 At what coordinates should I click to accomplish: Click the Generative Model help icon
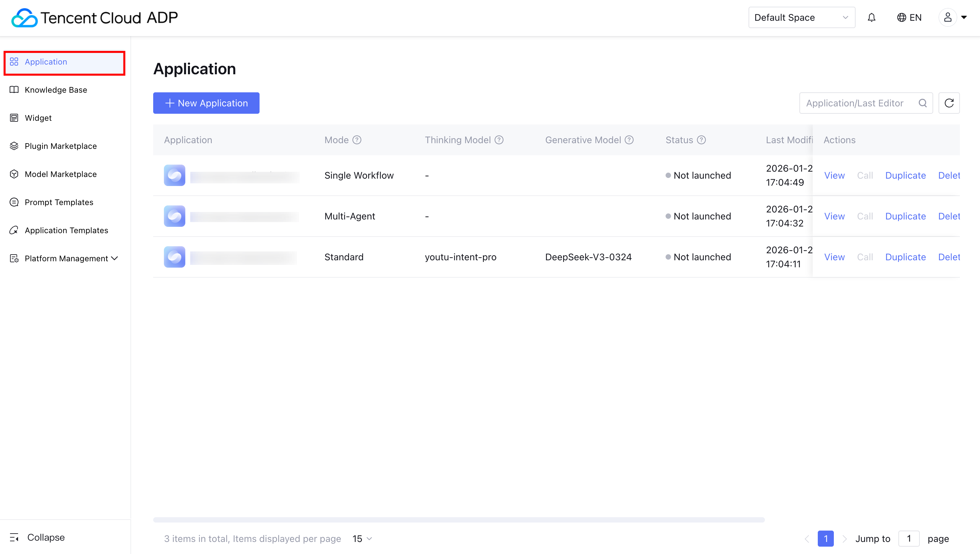(x=629, y=140)
